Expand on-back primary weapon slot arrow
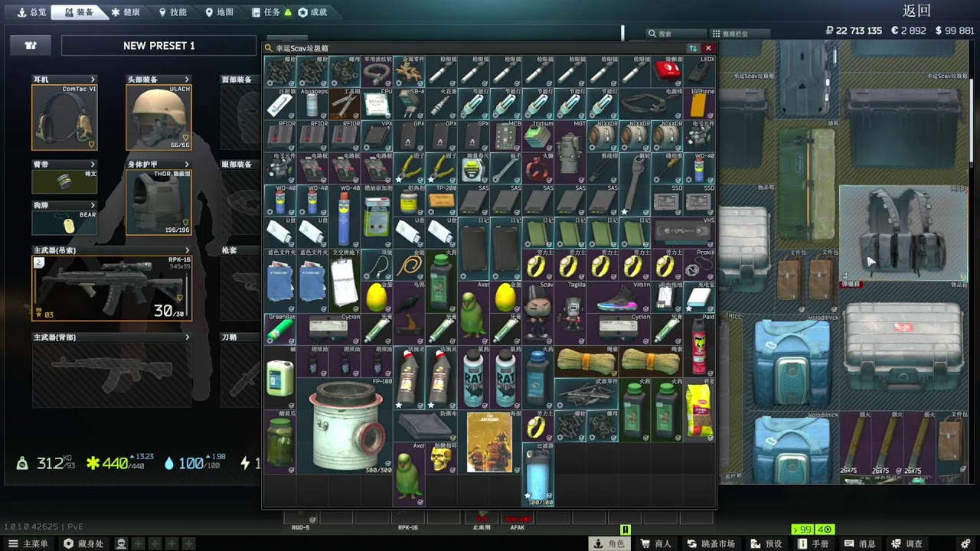 click(x=187, y=337)
